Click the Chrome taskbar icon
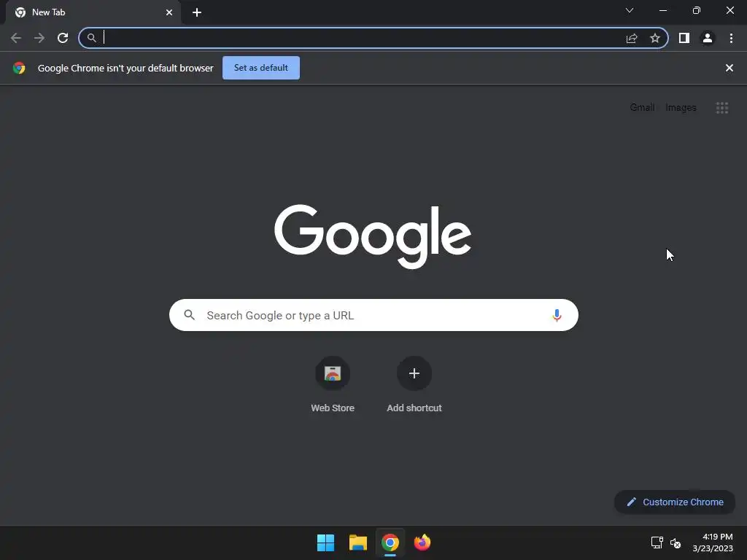Viewport: 747px width, 560px height. click(390, 542)
